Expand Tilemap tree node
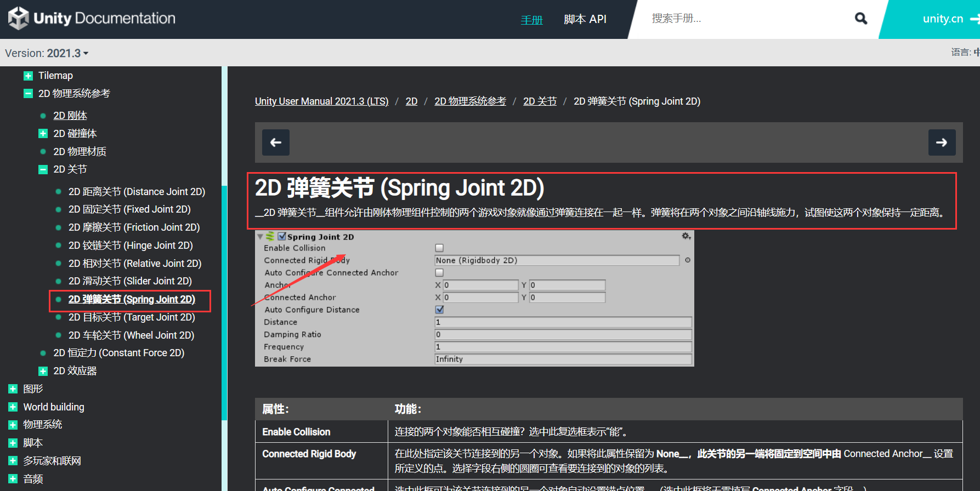 29,76
